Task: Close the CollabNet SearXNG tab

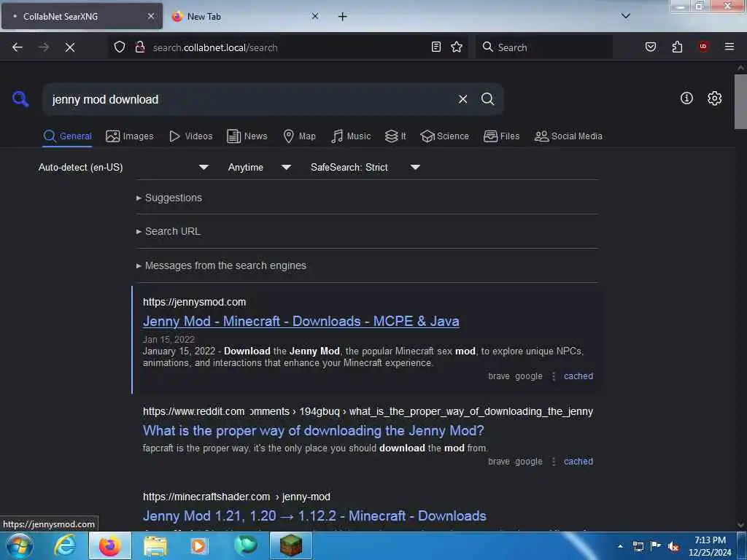Action: 151,16
